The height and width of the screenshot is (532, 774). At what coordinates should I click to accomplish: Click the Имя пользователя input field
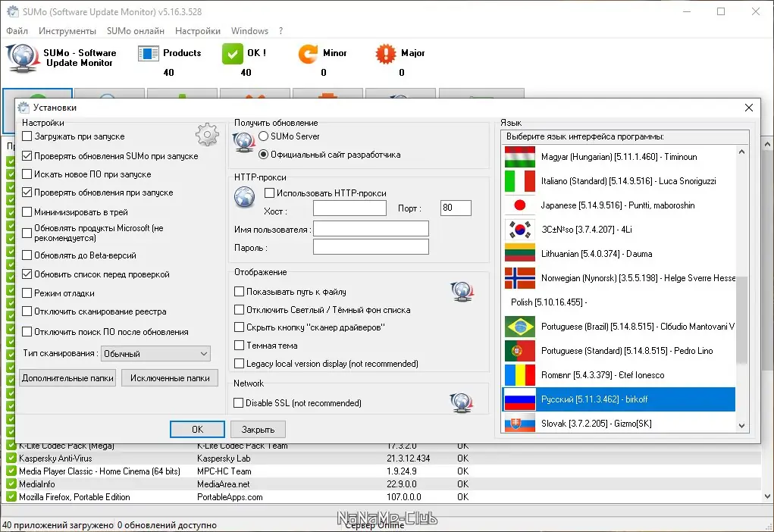coord(371,229)
